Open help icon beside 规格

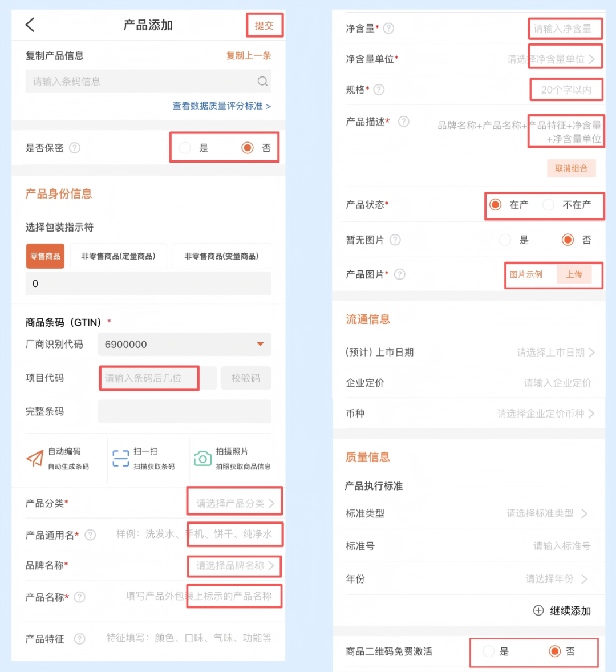point(379,90)
